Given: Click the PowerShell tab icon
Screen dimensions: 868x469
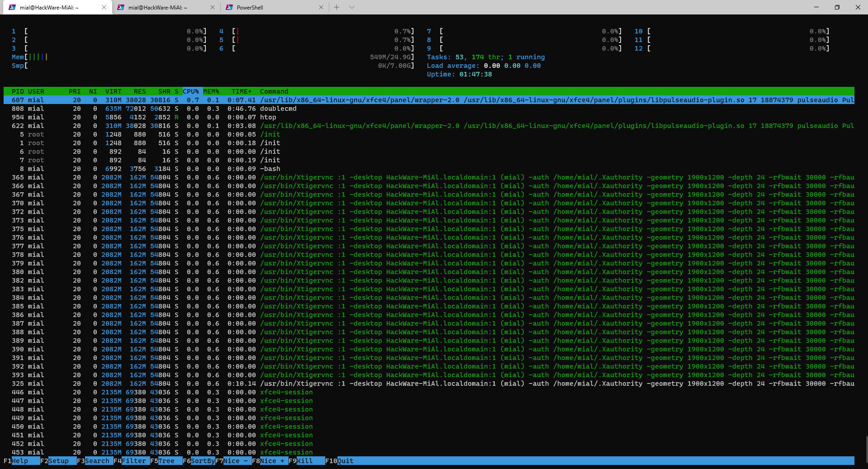Looking at the screenshot, I should (229, 7).
